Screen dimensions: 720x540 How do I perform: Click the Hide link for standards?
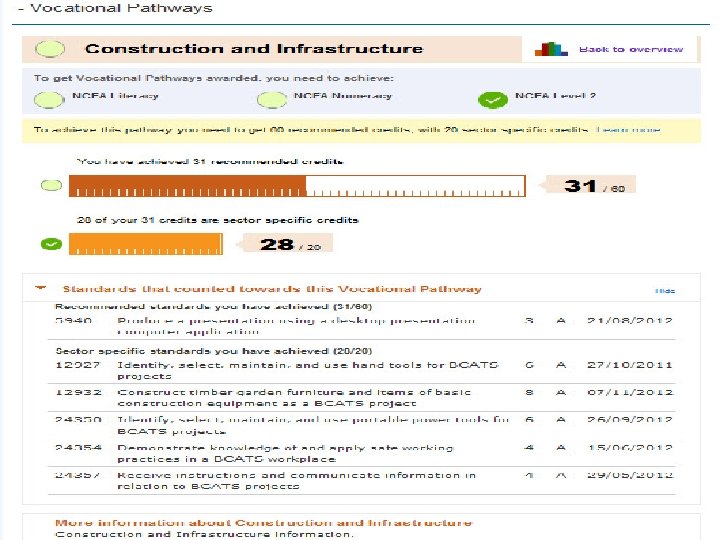pos(665,291)
